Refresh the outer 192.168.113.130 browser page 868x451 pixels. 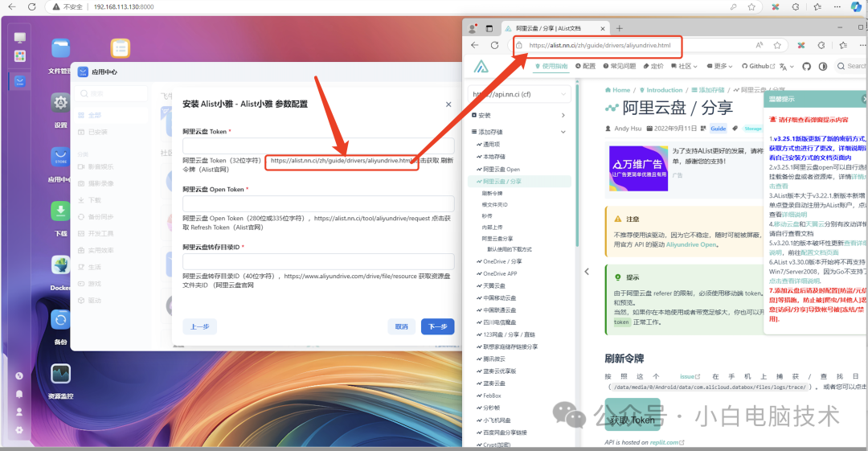32,6
